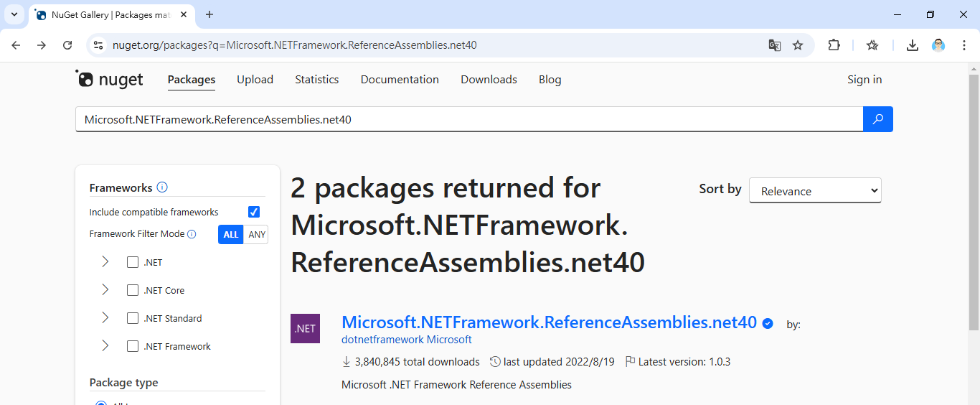Viewport: 980px width, 405px height.
Task: Open the Sort by Relevance dropdown
Action: [815, 191]
